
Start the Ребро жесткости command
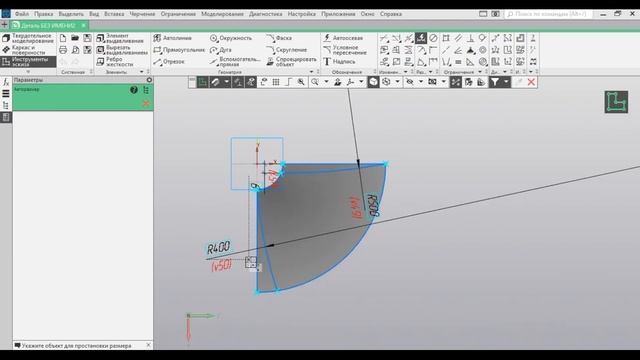(x=115, y=62)
